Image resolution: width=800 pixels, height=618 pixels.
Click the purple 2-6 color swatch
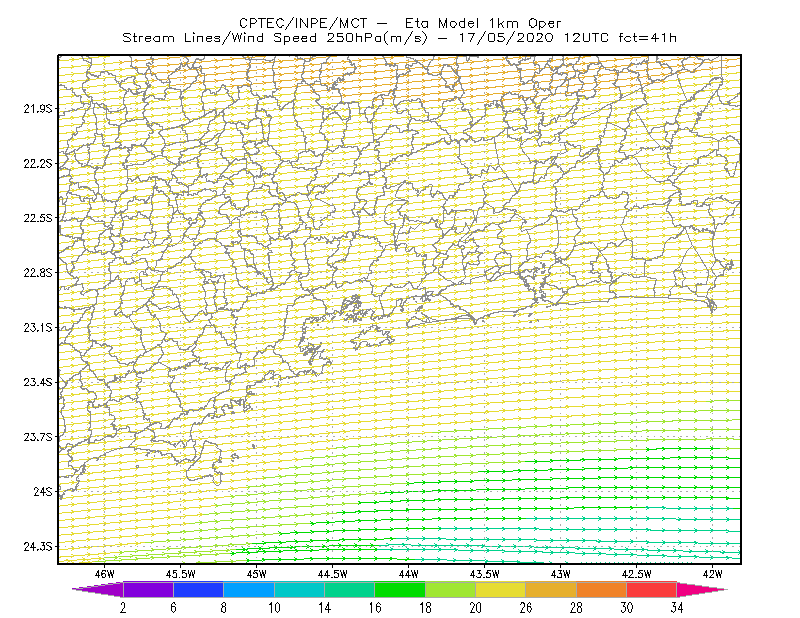pyautogui.click(x=148, y=589)
